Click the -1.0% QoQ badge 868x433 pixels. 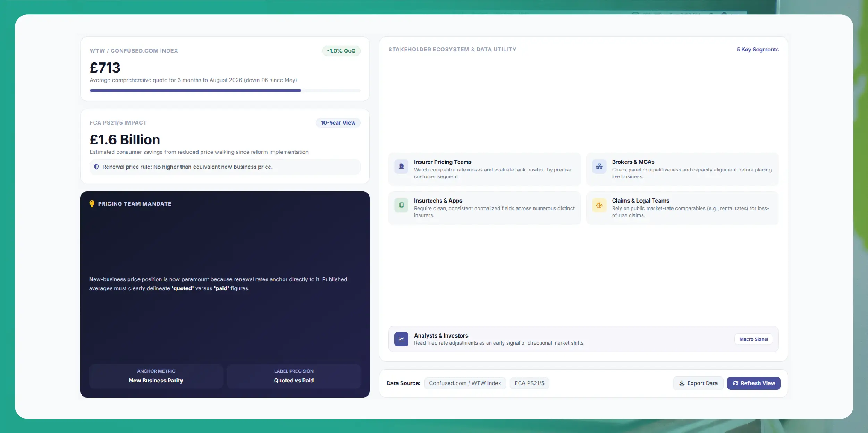pyautogui.click(x=341, y=51)
